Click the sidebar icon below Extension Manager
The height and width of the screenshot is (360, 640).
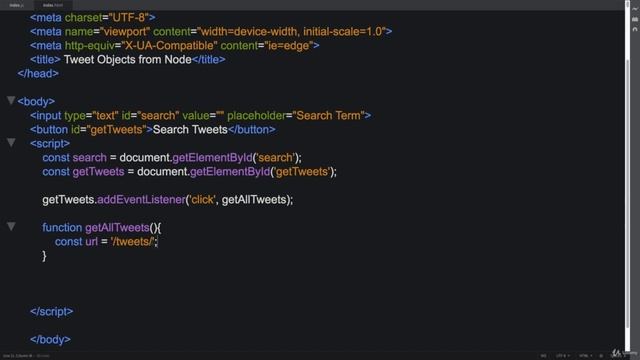pos(635,29)
